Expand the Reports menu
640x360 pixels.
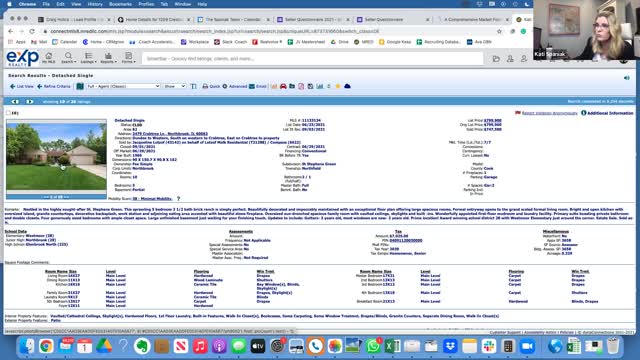click(x=108, y=58)
